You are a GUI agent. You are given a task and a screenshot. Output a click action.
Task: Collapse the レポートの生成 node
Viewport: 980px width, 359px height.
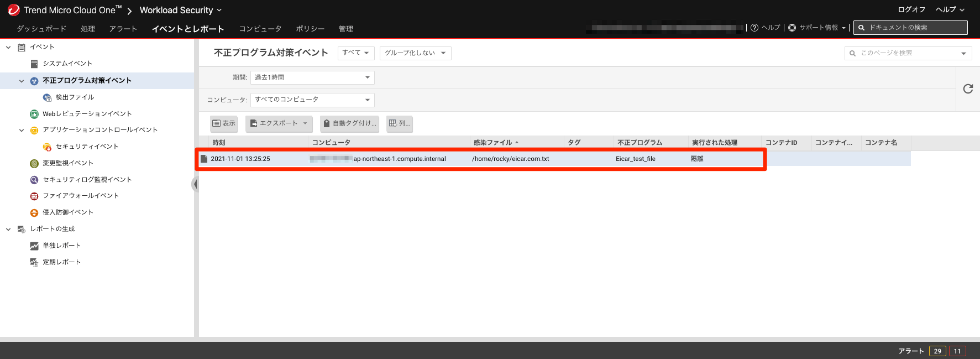tap(8, 229)
